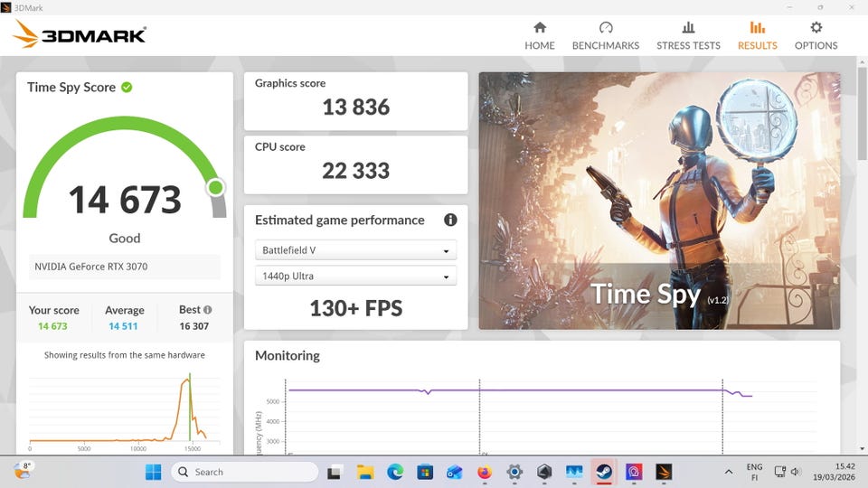The height and width of the screenshot is (488, 868).
Task: Click Best score value 16 307
Action: tap(193, 326)
